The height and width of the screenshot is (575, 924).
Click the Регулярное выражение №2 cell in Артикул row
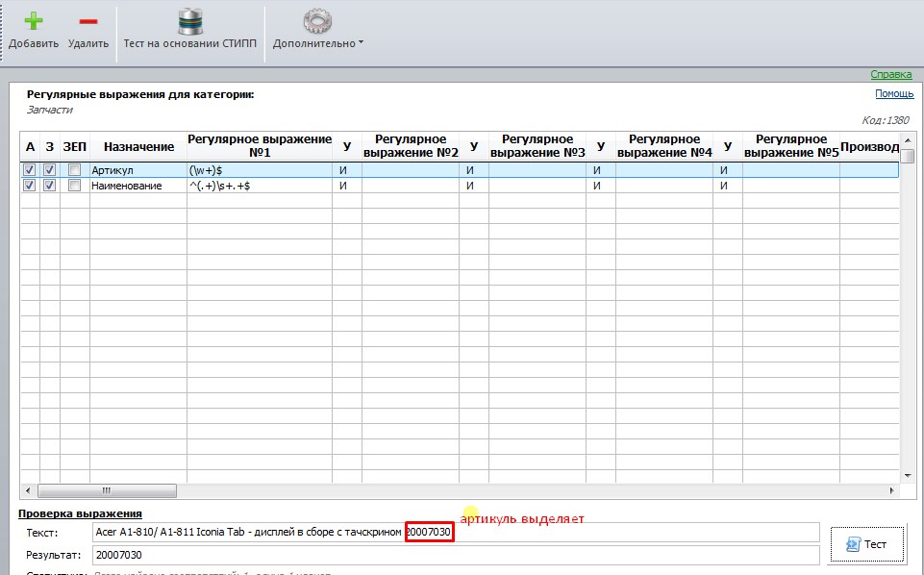(x=411, y=170)
